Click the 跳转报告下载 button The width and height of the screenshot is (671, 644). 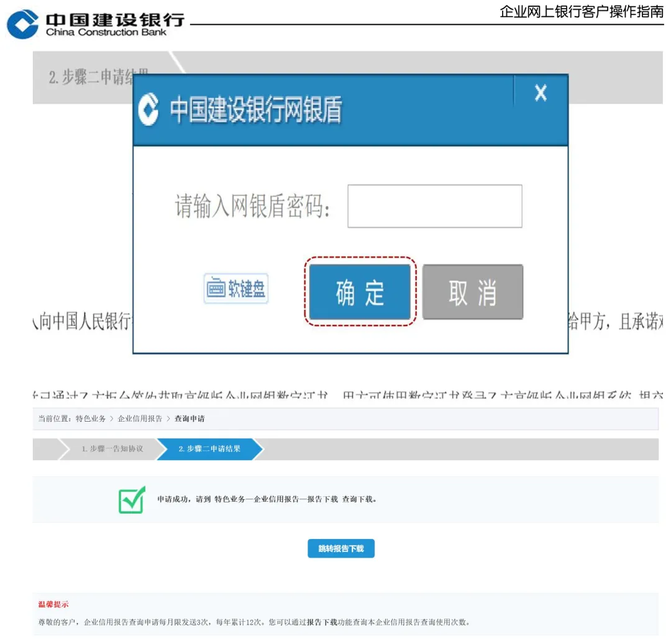coord(341,548)
